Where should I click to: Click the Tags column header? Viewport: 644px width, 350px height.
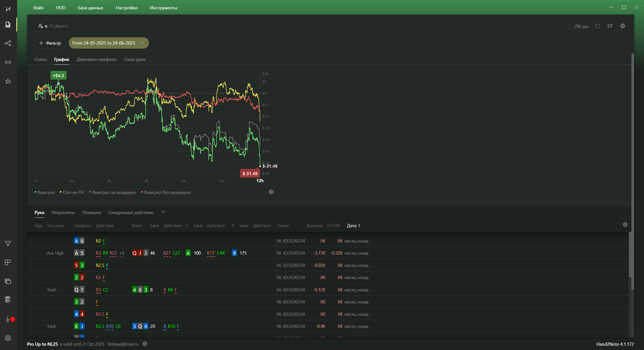tap(38, 226)
